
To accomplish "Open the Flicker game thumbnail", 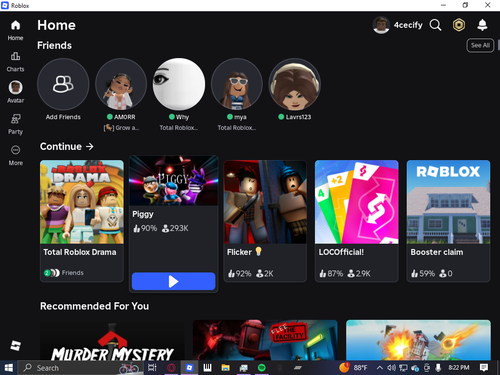I will [265, 202].
